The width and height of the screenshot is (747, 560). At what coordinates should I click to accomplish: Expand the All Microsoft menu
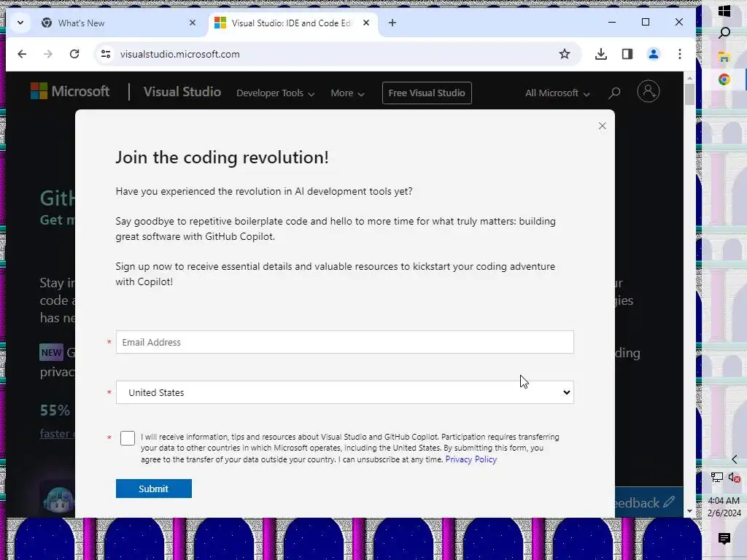click(x=557, y=93)
